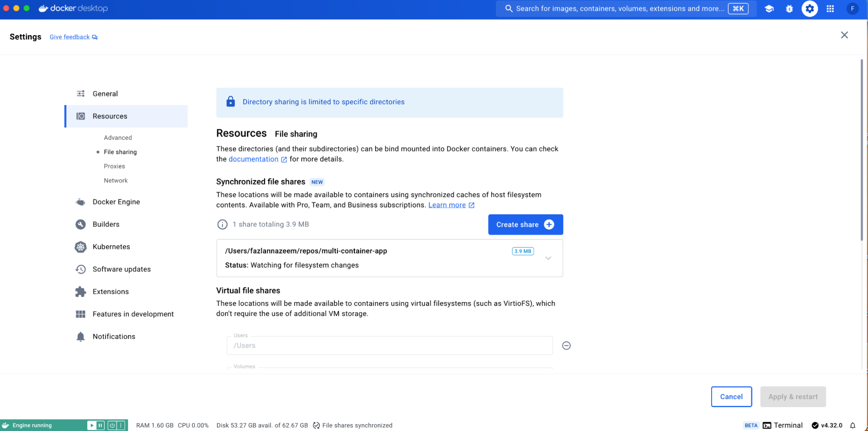Viewport: 868px width, 431px height.
Task: Click the info icon beside share total
Action: point(222,224)
